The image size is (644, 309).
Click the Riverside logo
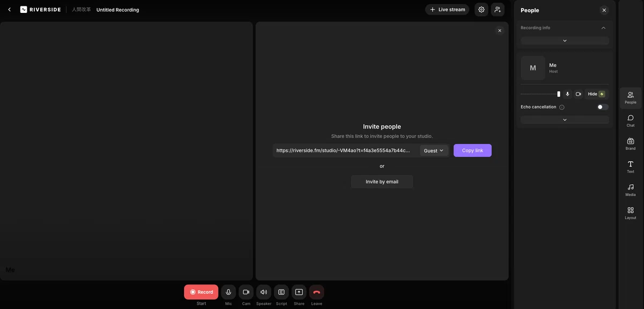click(x=40, y=10)
